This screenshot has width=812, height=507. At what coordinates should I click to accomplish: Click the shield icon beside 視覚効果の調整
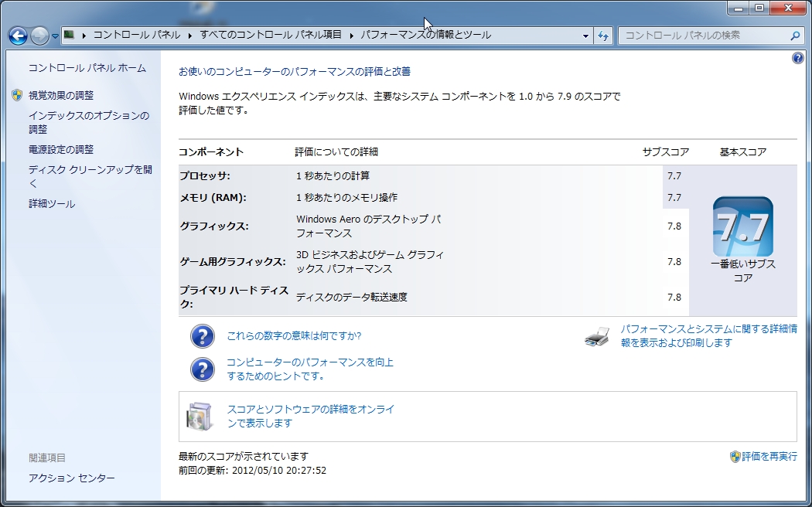(17, 95)
